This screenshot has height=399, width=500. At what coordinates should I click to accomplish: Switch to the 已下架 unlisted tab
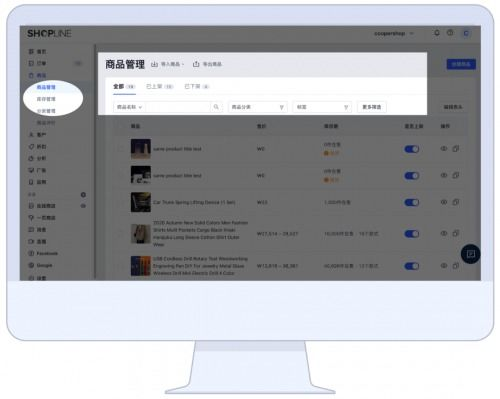tap(197, 87)
